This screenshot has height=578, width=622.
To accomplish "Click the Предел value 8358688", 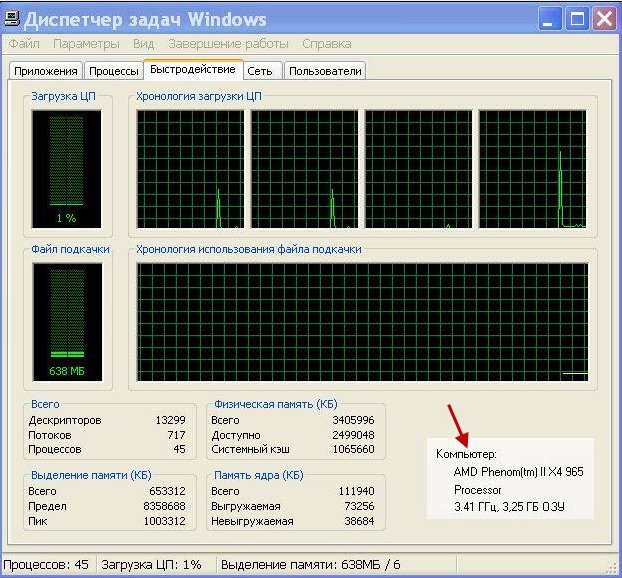I will (165, 506).
